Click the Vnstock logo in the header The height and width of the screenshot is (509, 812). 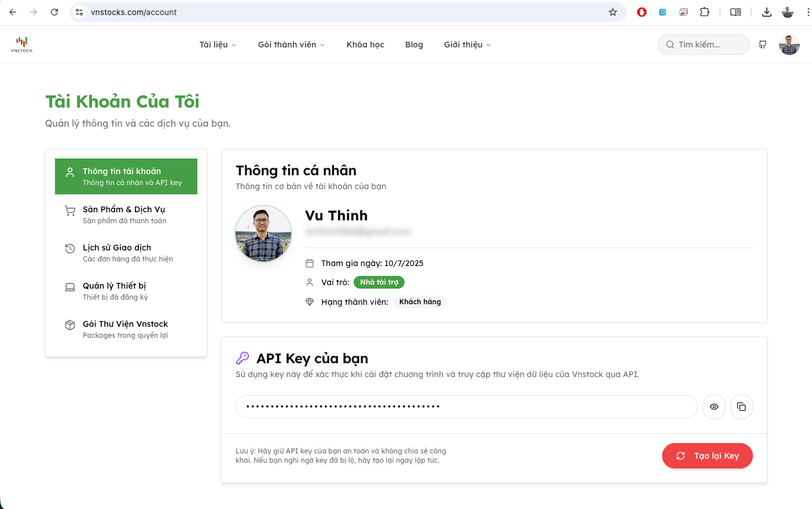coord(21,44)
